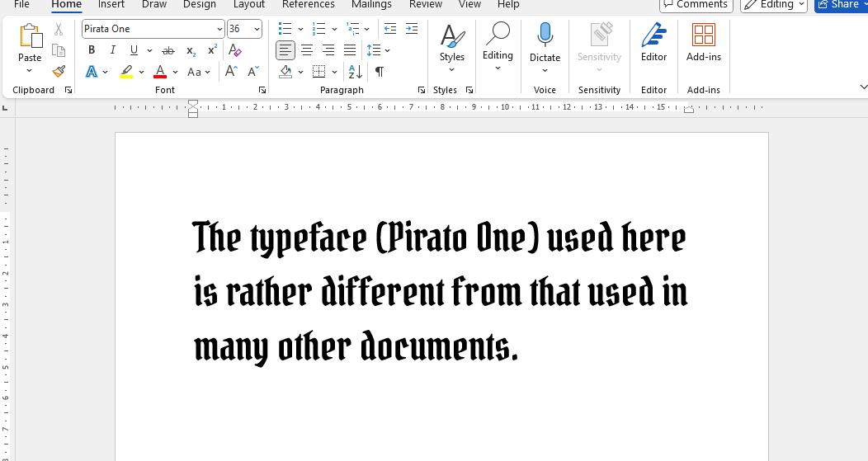Screen dimensions: 868x461
Task: Open highlight color dropdown arrow
Action: coord(141,72)
